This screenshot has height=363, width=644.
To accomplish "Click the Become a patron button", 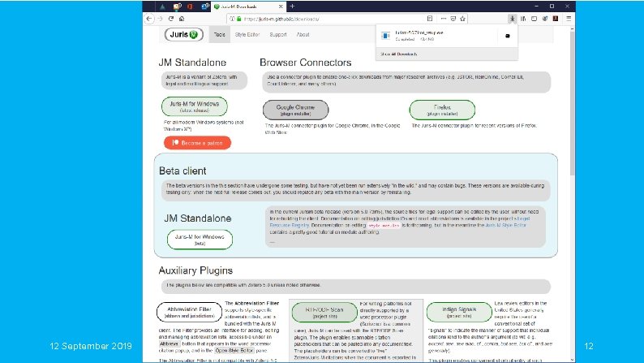I will [x=198, y=143].
